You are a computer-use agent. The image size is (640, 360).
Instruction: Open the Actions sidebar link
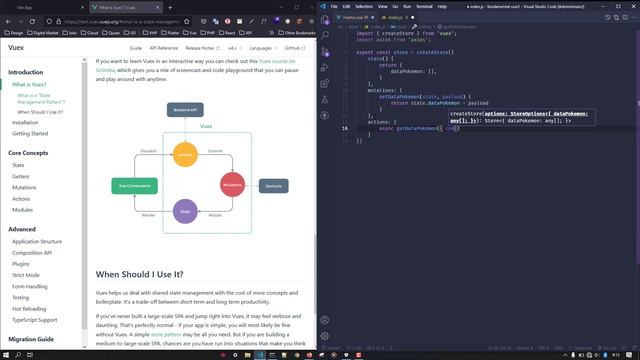pyautogui.click(x=21, y=199)
